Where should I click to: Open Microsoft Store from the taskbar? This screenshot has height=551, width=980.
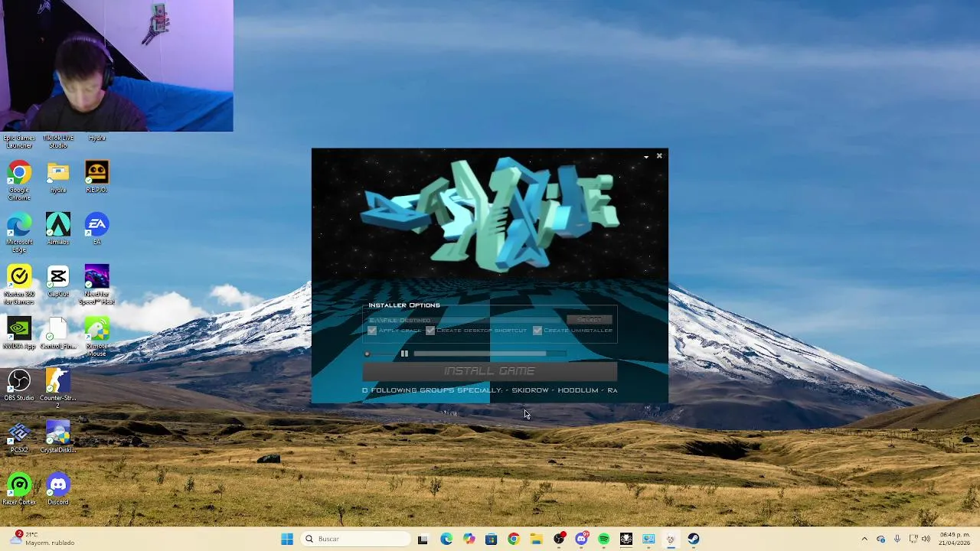(491, 539)
